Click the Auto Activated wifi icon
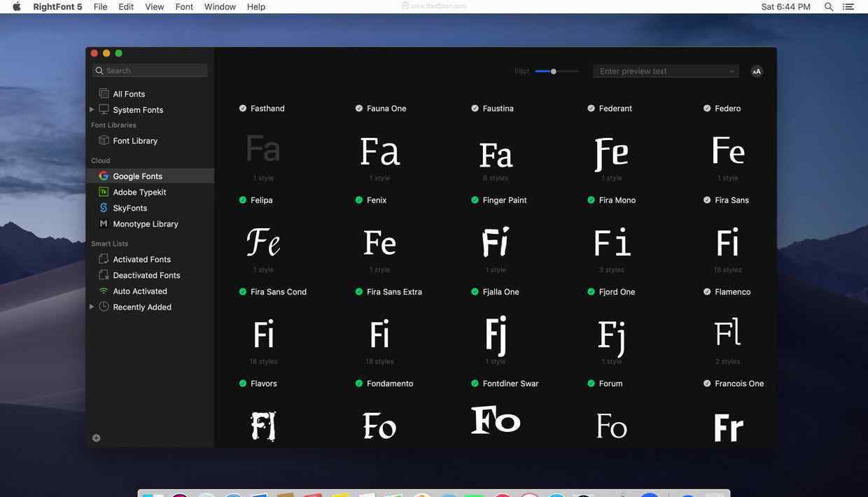This screenshot has width=868, height=497. click(104, 291)
